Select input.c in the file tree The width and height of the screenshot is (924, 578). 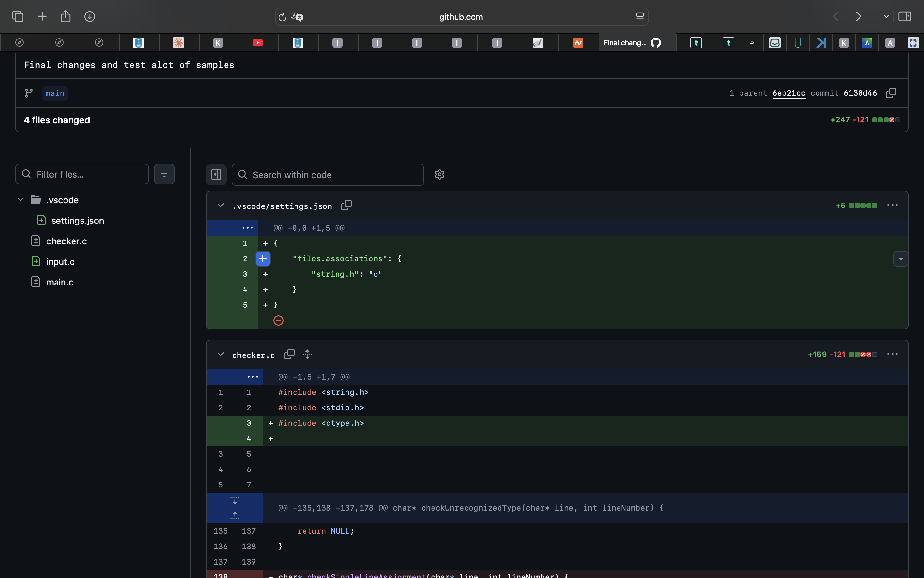60,262
